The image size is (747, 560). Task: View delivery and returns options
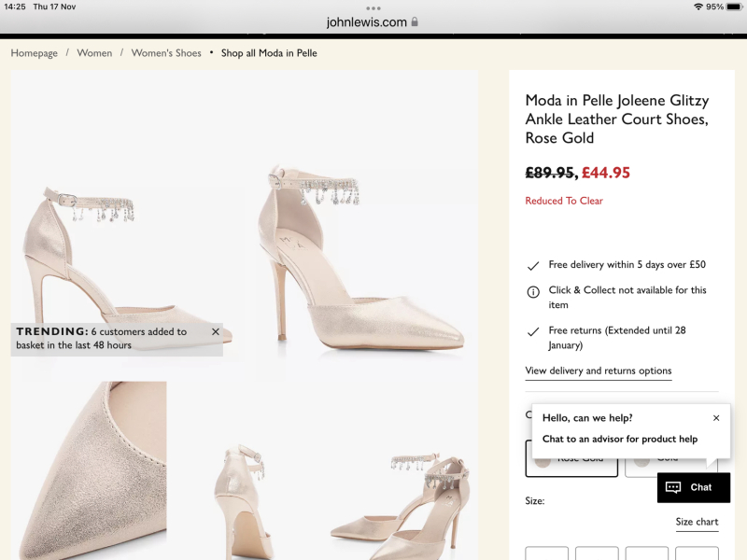click(x=598, y=371)
